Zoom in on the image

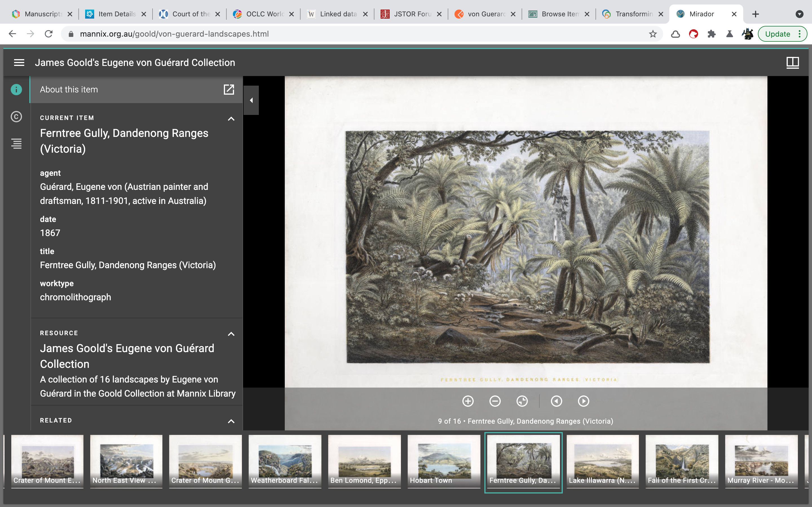point(468,401)
